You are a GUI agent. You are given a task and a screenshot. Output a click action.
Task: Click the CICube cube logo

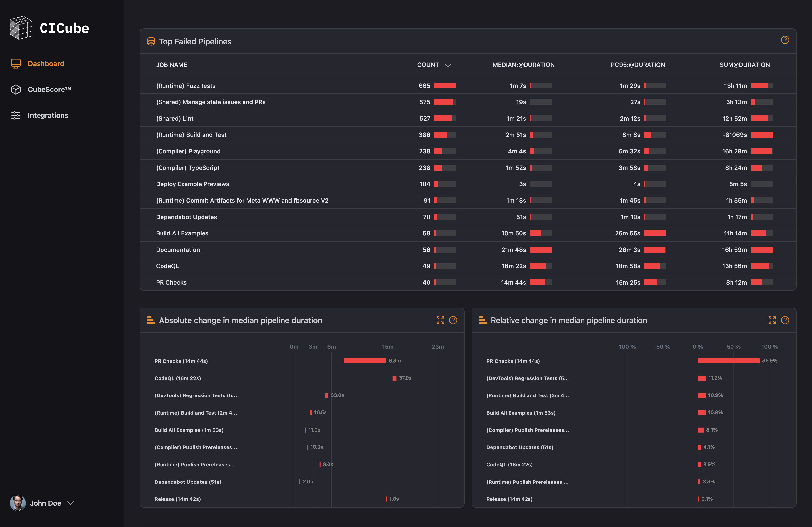click(x=21, y=28)
